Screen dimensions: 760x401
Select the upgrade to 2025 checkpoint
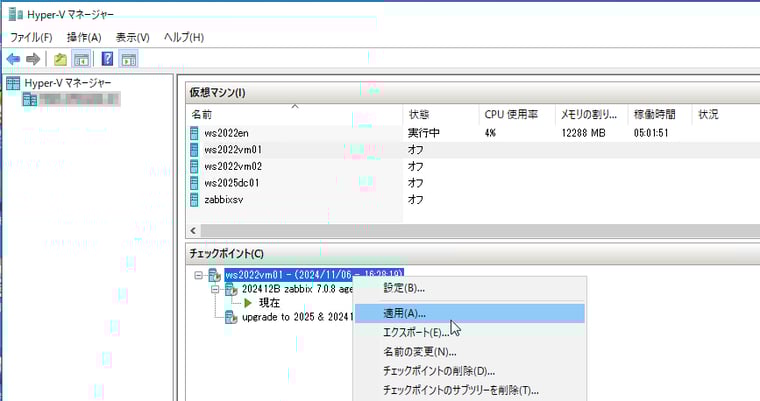(x=297, y=317)
